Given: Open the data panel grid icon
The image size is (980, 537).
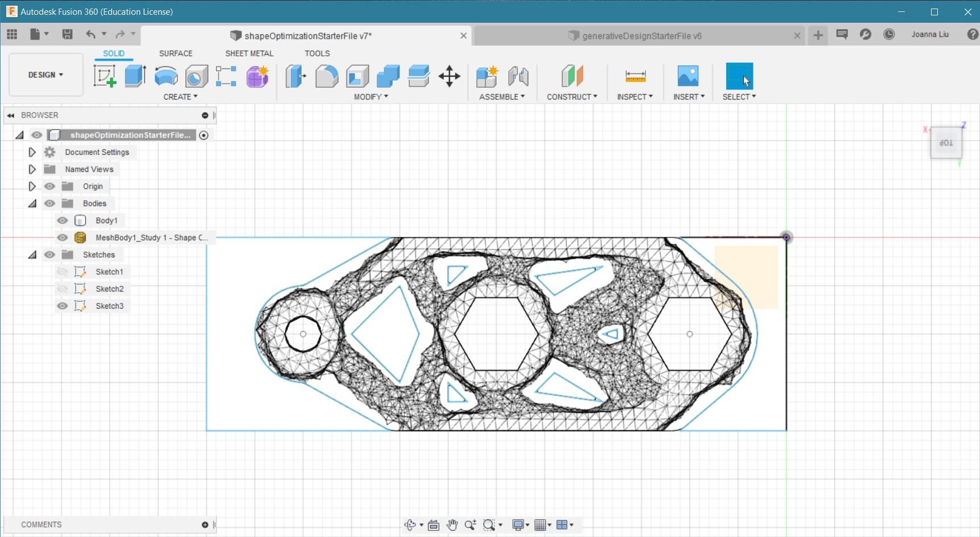Looking at the screenshot, I should (12, 34).
